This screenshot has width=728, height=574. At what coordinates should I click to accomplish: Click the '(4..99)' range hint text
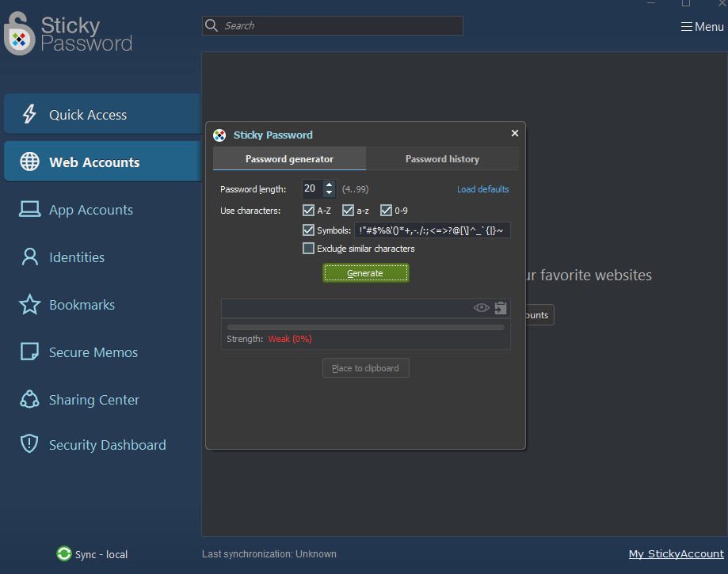[x=355, y=189]
